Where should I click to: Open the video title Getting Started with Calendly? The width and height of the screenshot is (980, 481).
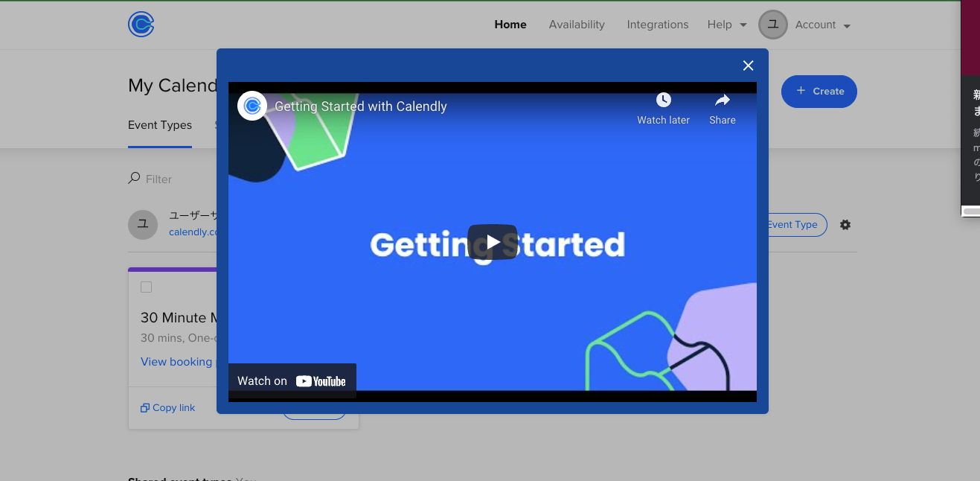click(361, 106)
